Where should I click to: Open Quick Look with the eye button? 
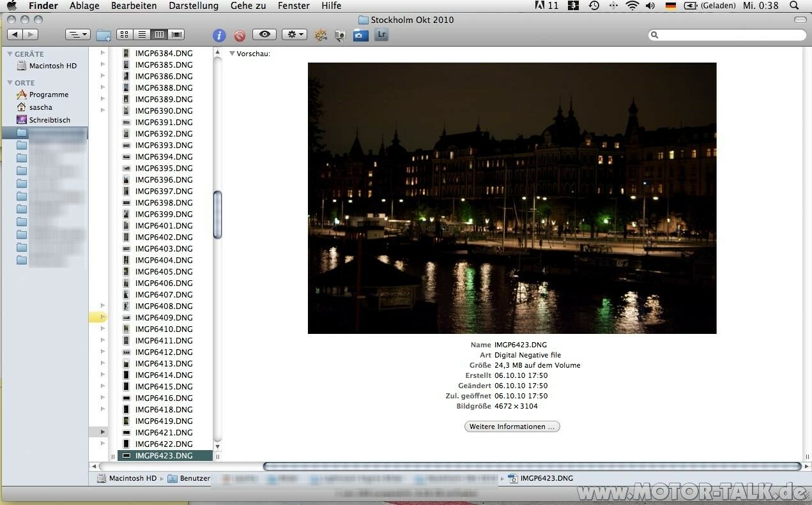[264, 34]
